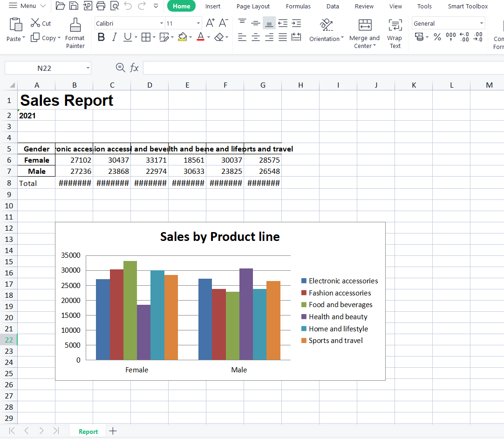Open Print Preview icon
Viewport: 504px width, 439px height.
(115, 6)
